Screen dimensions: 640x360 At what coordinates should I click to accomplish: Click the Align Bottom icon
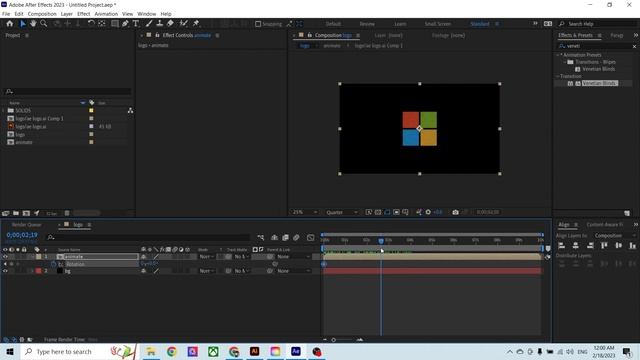click(x=633, y=245)
